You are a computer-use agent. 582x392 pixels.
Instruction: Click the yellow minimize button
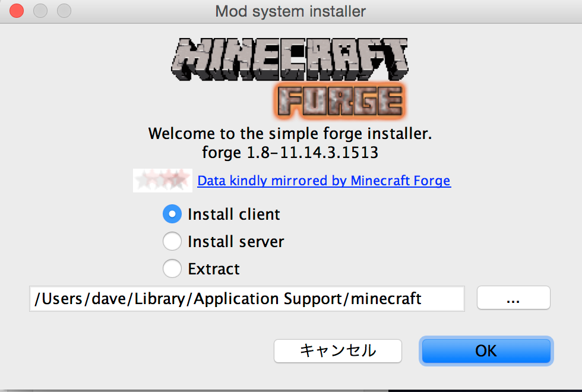[40, 10]
